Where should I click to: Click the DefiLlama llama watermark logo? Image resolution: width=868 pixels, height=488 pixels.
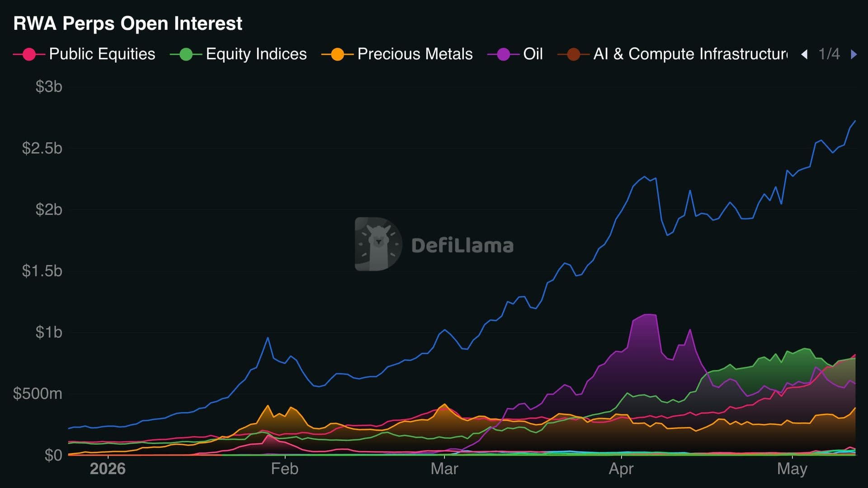pos(378,244)
